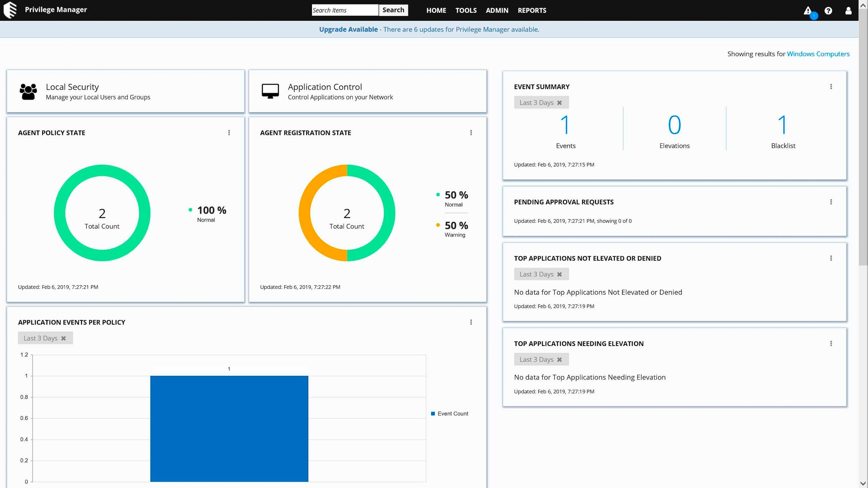Open the user profile icon
The width and height of the screenshot is (868, 488).
click(848, 10)
